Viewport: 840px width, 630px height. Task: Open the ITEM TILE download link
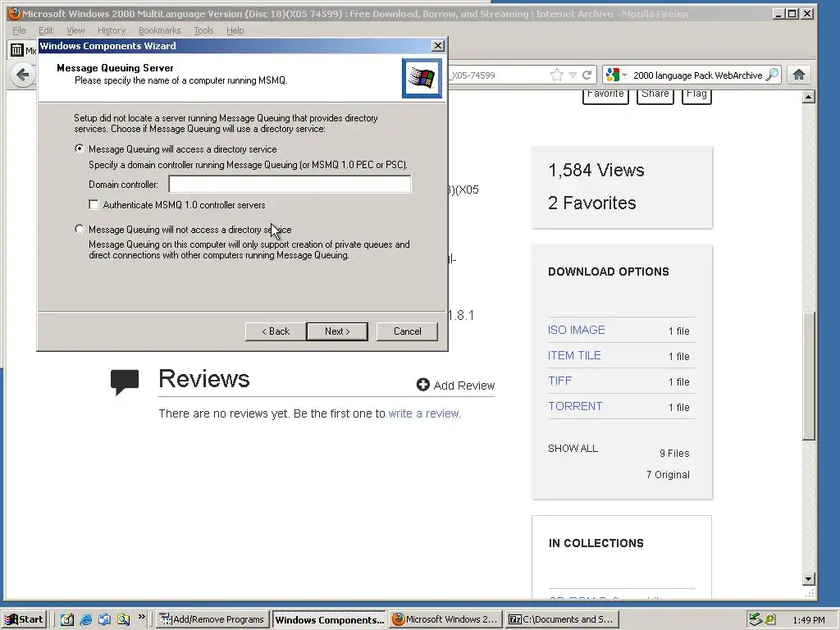click(x=574, y=355)
